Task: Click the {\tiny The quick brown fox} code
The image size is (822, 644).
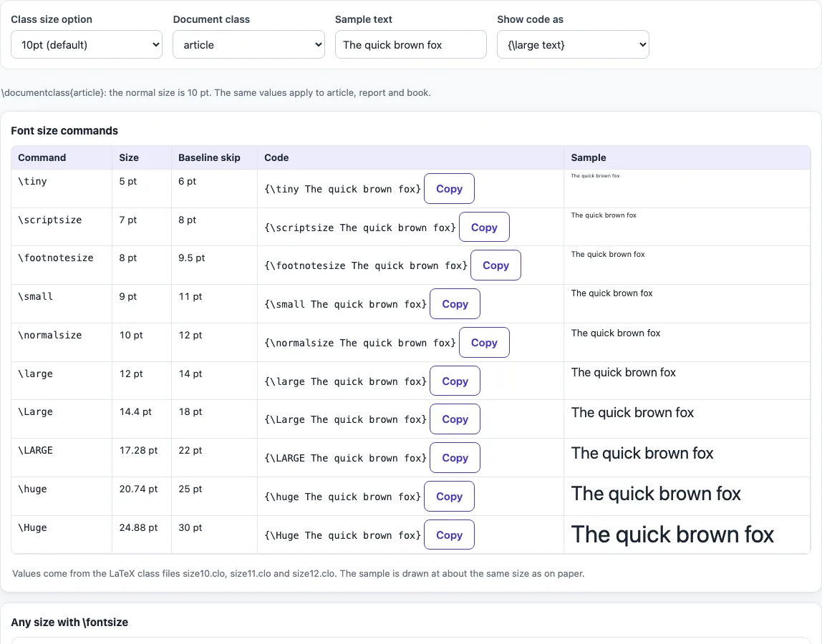Action: pos(342,189)
